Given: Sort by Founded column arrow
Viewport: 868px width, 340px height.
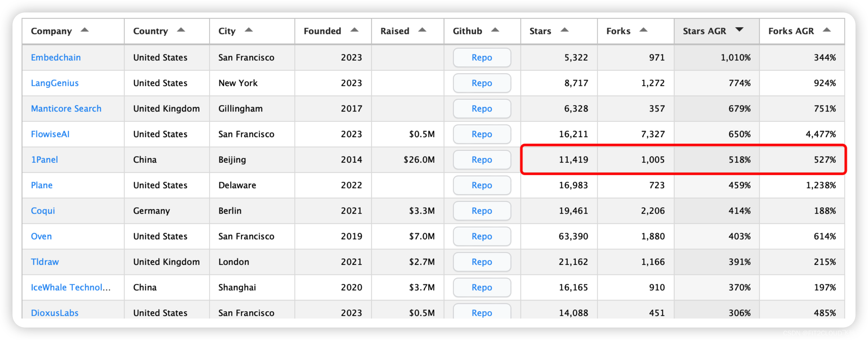Looking at the screenshot, I should tap(354, 30).
